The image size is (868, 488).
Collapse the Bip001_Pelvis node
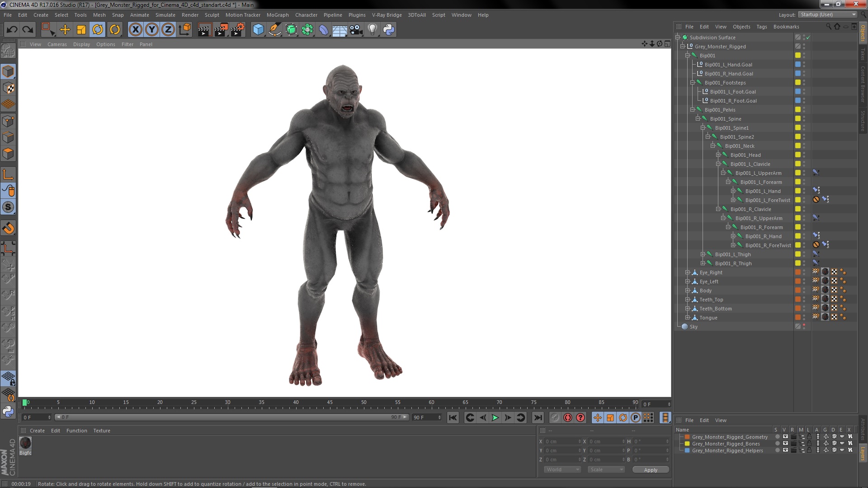tap(693, 110)
